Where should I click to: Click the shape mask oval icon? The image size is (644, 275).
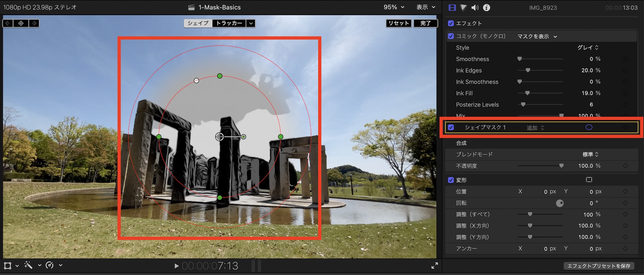589,127
